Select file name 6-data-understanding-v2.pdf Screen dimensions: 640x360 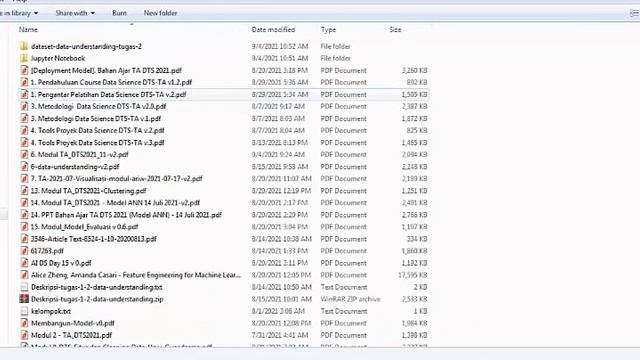click(75, 167)
